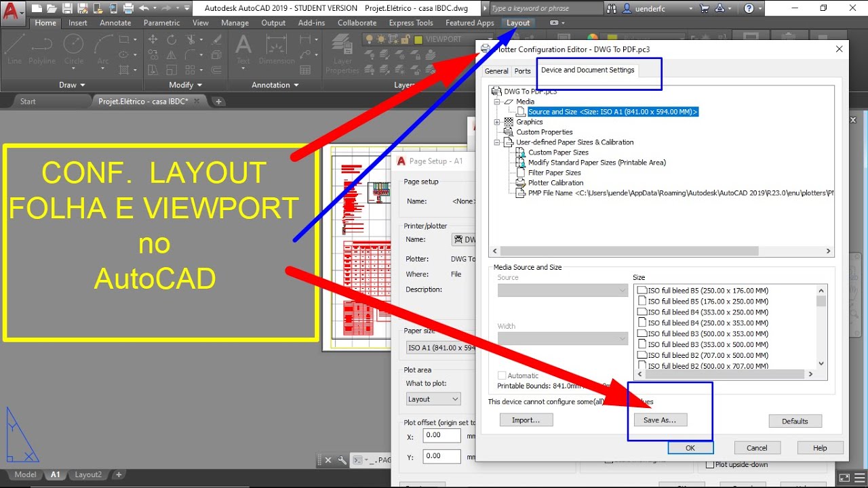Collapse User-defined Paper Sizes & Calibration node
The width and height of the screenshot is (868, 488).
pos(497,142)
